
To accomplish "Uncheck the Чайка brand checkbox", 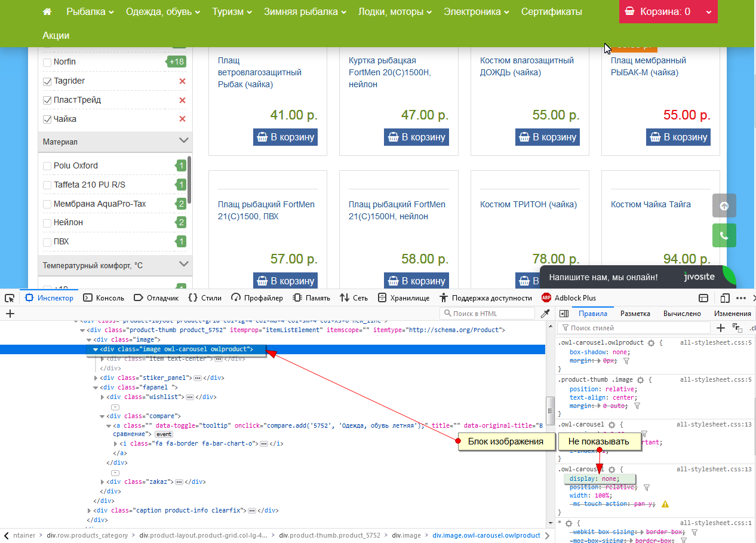I will (47, 119).
